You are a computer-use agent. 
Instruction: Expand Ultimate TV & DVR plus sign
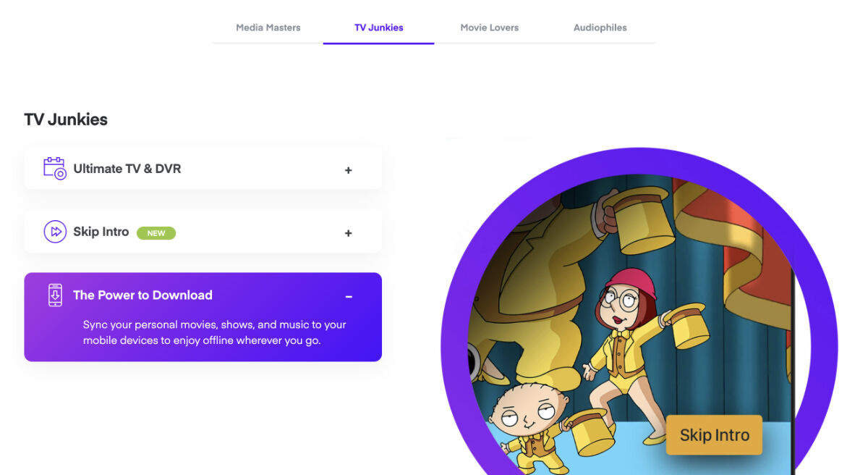349,170
